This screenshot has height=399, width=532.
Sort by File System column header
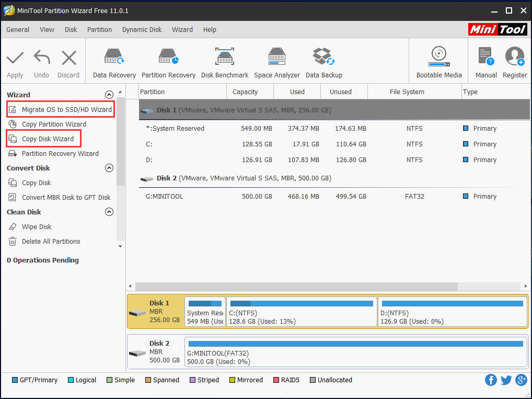click(414, 92)
